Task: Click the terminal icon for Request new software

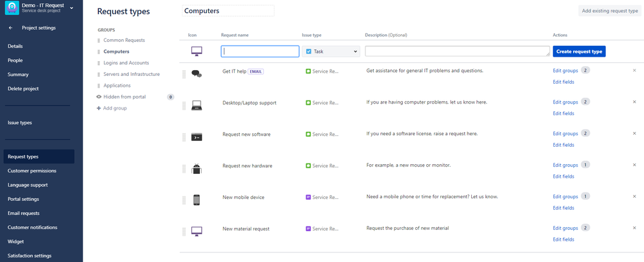Action: [197, 137]
